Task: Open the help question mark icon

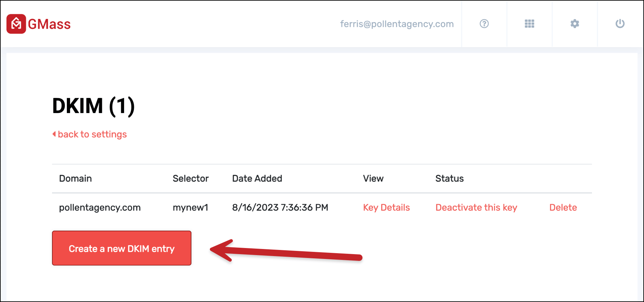Action: [484, 24]
